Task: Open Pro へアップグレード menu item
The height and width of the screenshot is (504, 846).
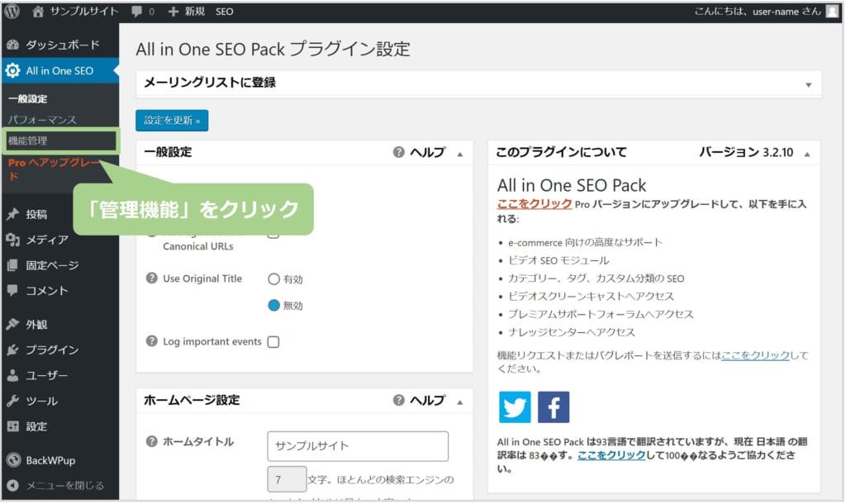Action: pos(54,169)
